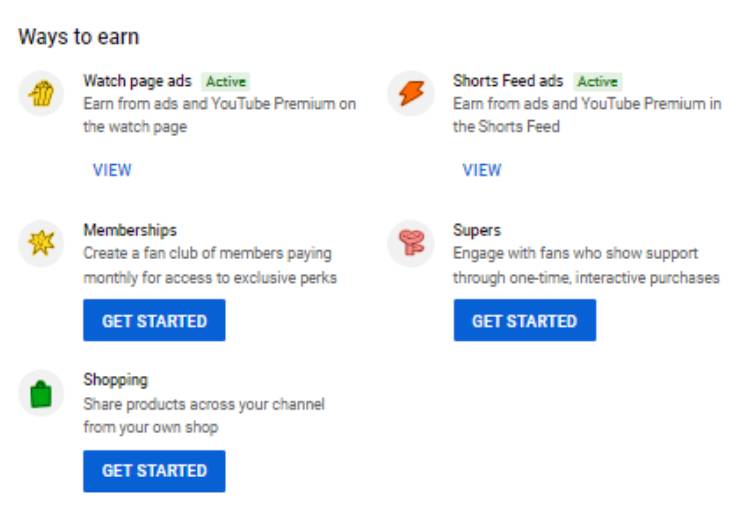This screenshot has width=754, height=508.
Task: Click the Supers heading text
Action: [477, 230]
